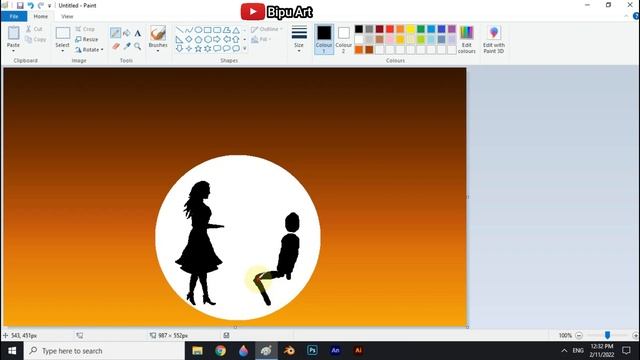640x360 pixels.
Task: Click the zoom out minus button
Action: click(579, 336)
